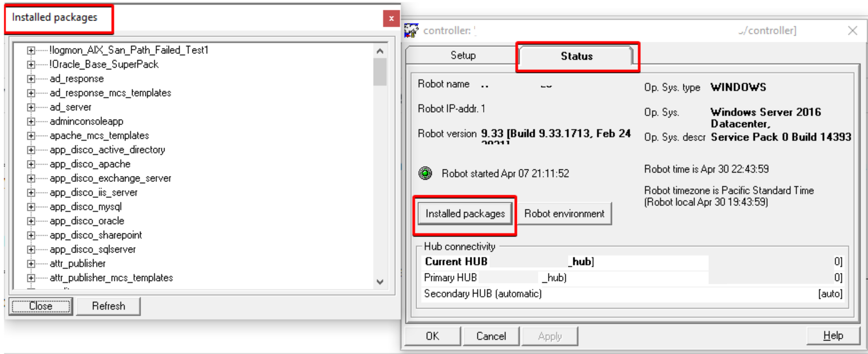The height and width of the screenshot is (354, 868).
Task: Expand the adminconsoleapp package node
Action: [31, 121]
